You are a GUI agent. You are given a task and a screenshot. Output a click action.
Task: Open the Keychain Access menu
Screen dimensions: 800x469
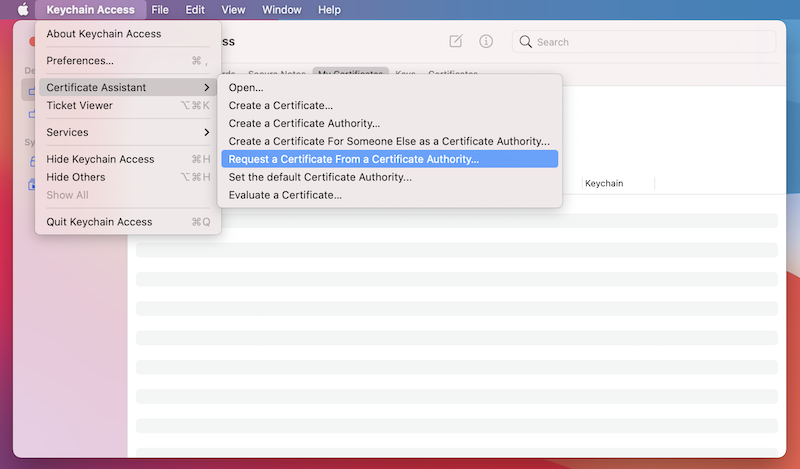click(x=90, y=10)
